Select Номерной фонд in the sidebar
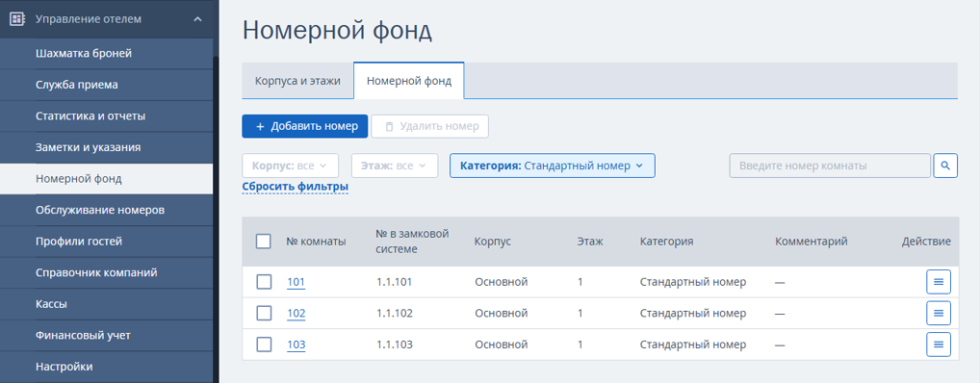 click(106, 179)
